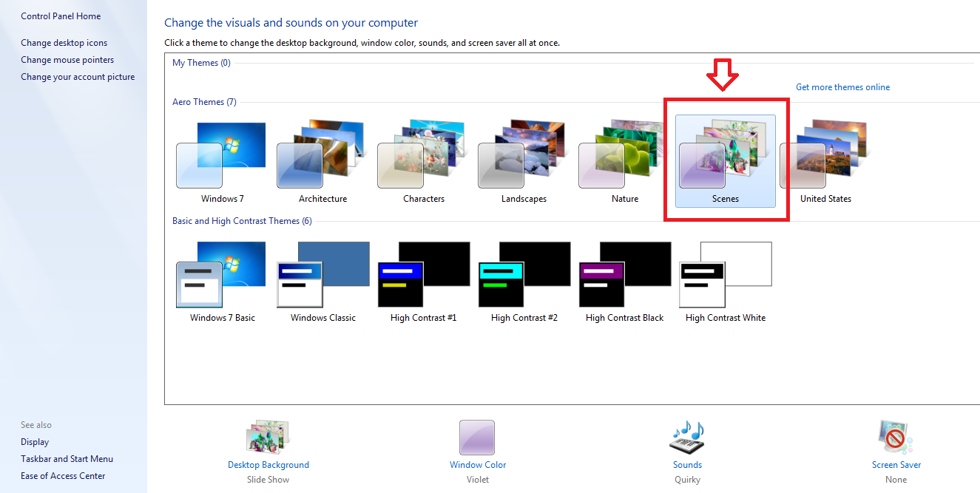This screenshot has height=493, width=980.
Task: Open Desktop Background slideshow icon
Action: pos(268,437)
